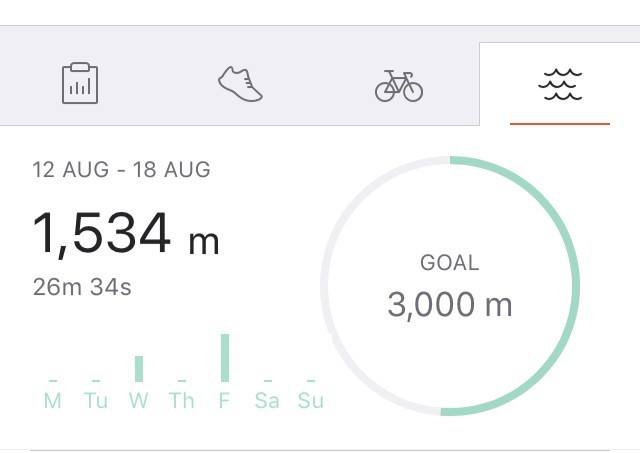Select Friday's tall swim bar
The height and width of the screenshot is (453, 640).
[225, 358]
